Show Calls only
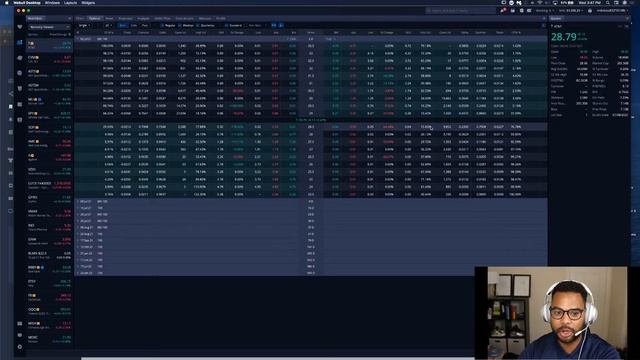Image resolution: width=640 pixels, height=360 pixels. tap(134, 25)
